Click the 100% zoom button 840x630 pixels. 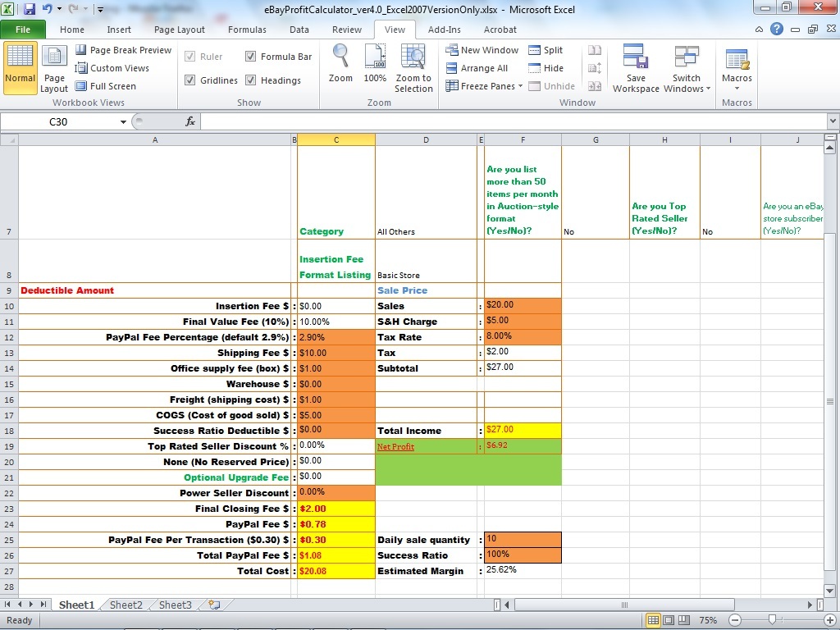pyautogui.click(x=375, y=67)
